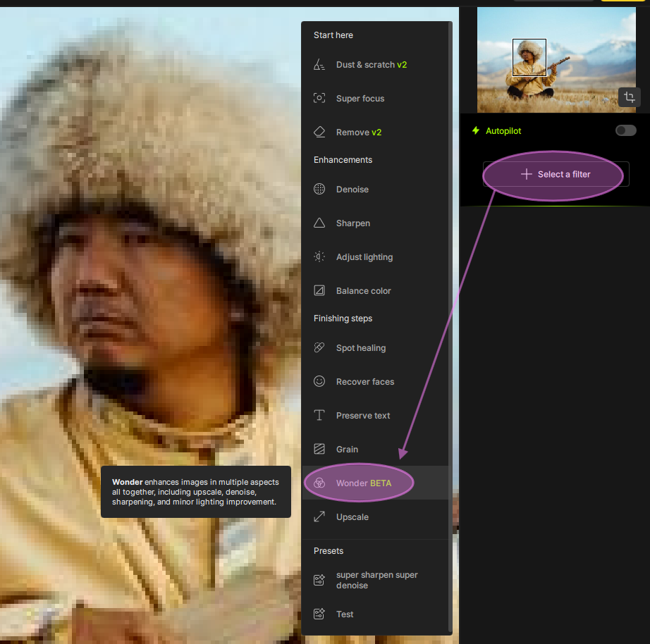Choose the Upscale option from the list
Viewport: 650px width, 644px height.
pos(351,516)
